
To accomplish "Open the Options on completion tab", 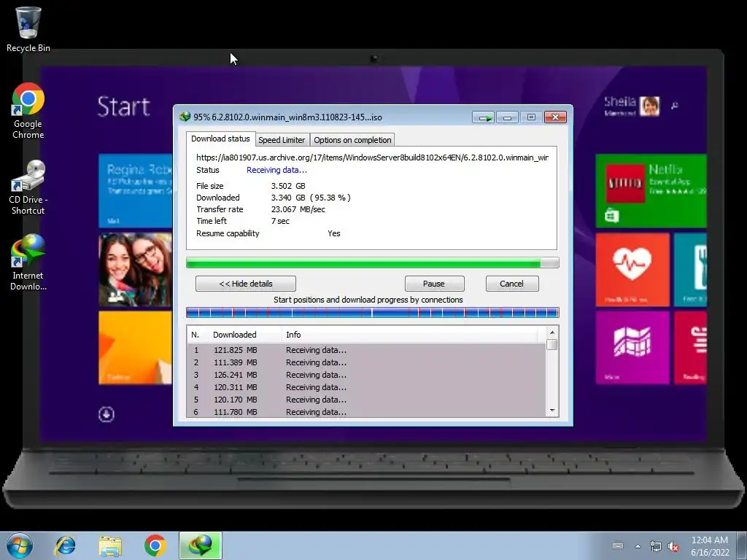I will tap(352, 140).
